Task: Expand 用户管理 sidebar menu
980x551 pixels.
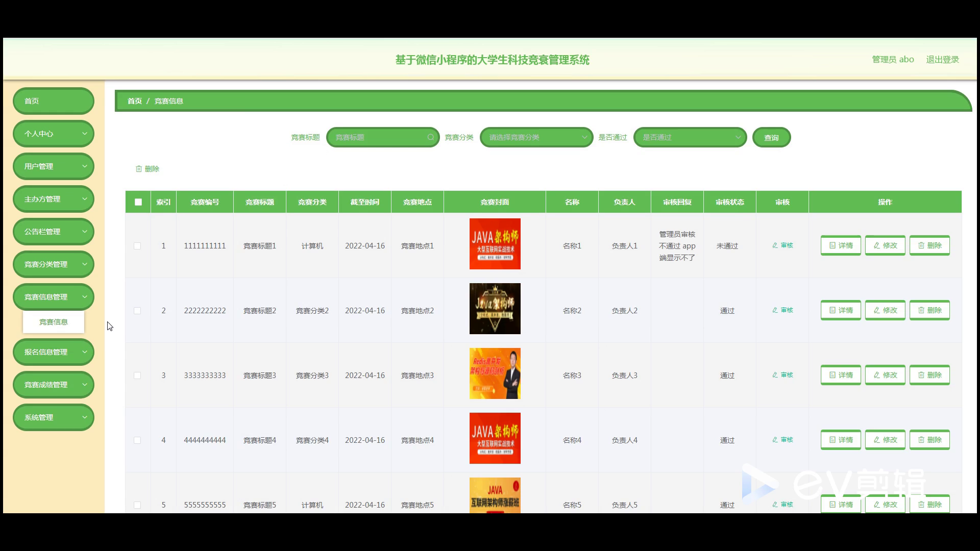Action: click(54, 166)
